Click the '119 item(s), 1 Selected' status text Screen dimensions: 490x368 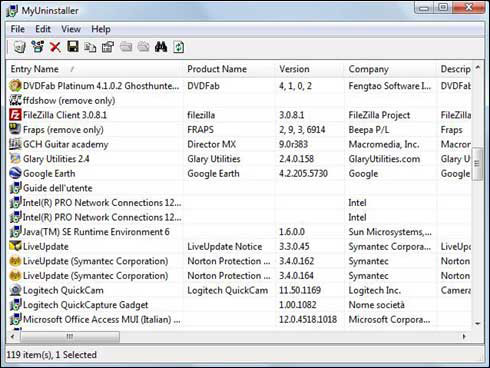(x=52, y=355)
